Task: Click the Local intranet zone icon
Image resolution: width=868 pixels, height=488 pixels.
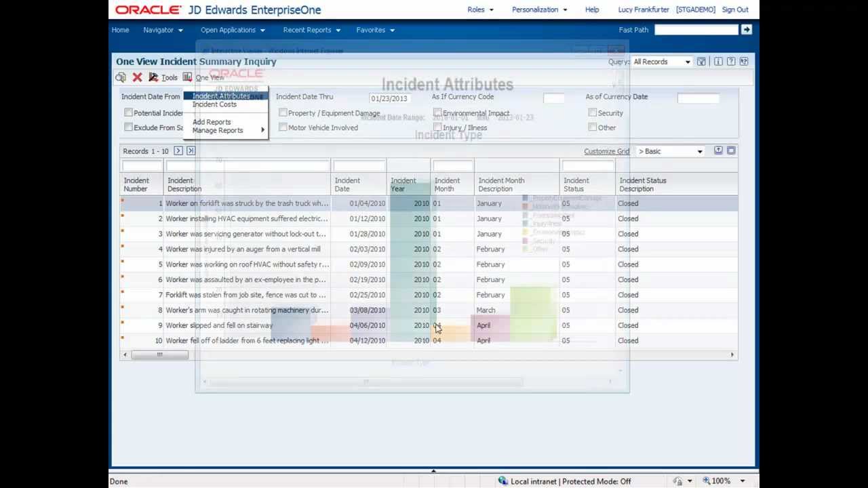Action: point(502,481)
